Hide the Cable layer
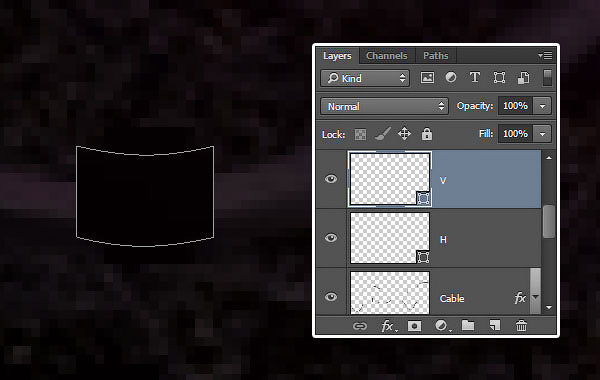Viewport: 600px width, 380px height. (331, 297)
